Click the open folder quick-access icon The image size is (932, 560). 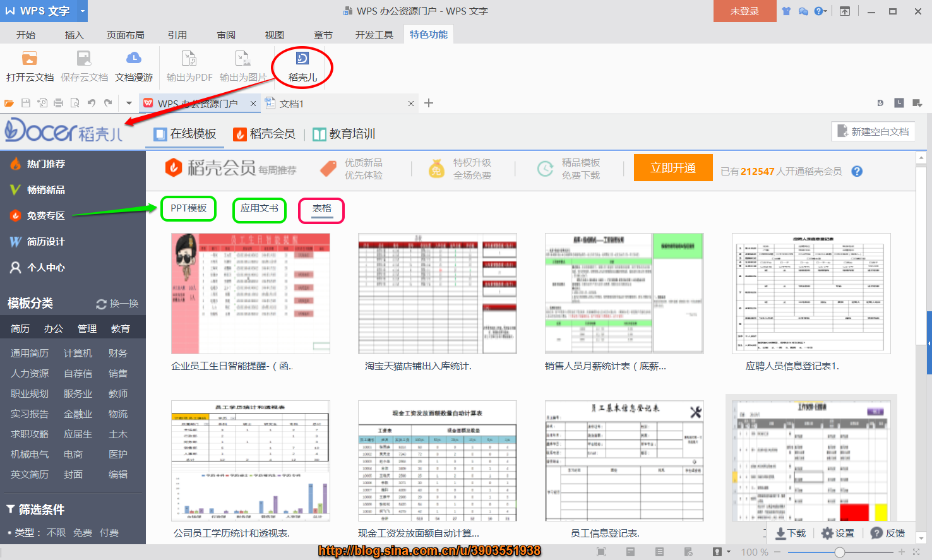9,103
